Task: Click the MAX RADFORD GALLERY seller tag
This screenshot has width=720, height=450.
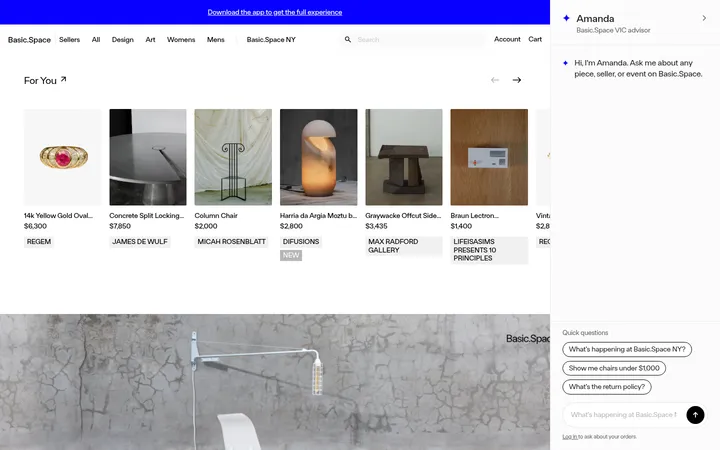Action: tap(404, 246)
